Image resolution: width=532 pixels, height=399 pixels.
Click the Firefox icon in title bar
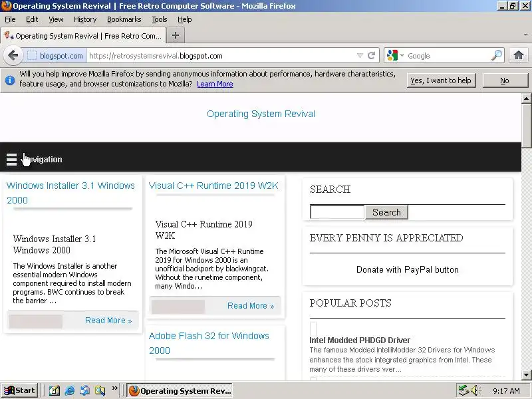(6, 6)
